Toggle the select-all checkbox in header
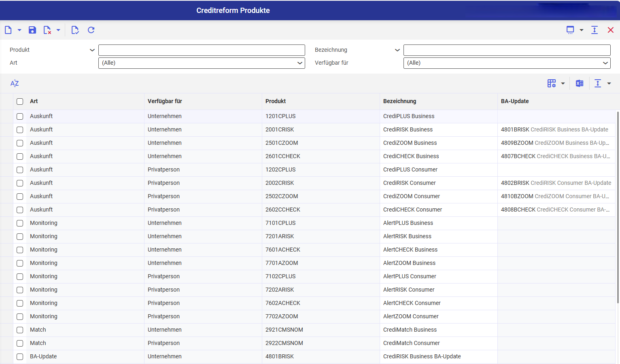Image resolution: width=620 pixels, height=364 pixels. (x=20, y=102)
